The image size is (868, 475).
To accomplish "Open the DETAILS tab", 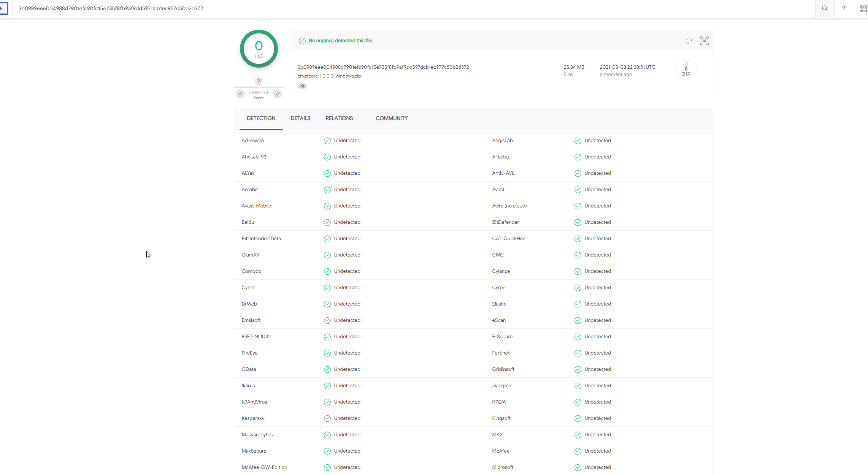I will [x=300, y=118].
